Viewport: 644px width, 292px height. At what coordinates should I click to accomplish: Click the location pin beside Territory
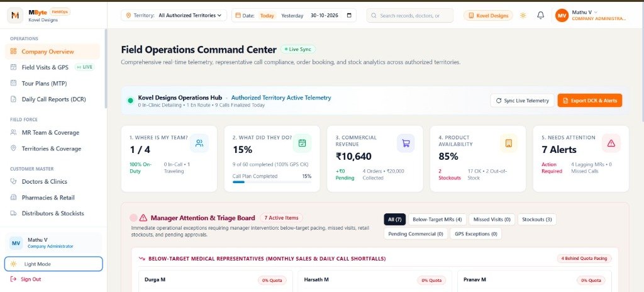pyautogui.click(x=128, y=15)
